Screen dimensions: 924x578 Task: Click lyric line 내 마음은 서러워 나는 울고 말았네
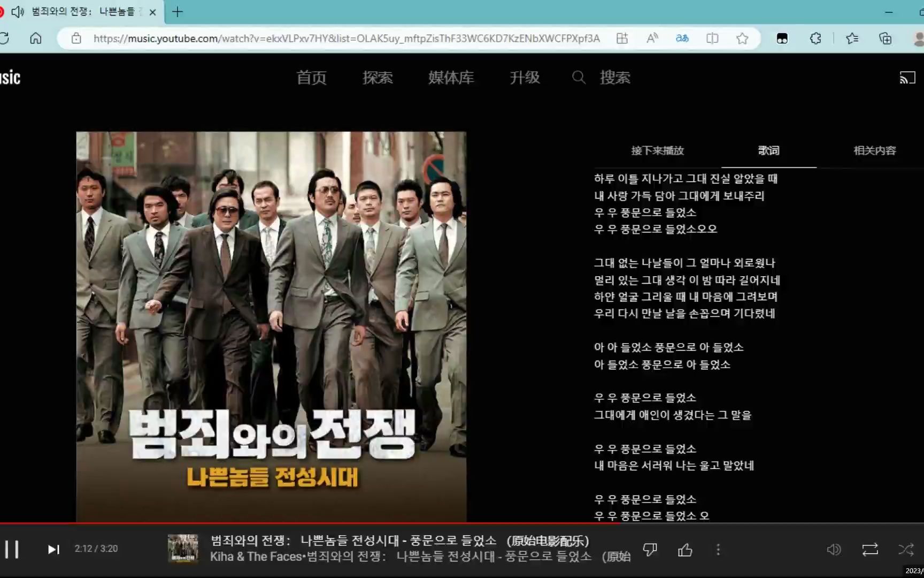[674, 466]
